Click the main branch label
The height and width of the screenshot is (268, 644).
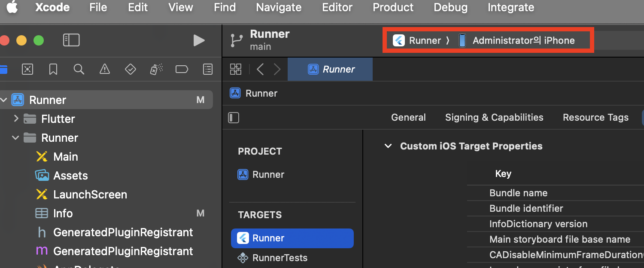[261, 46]
